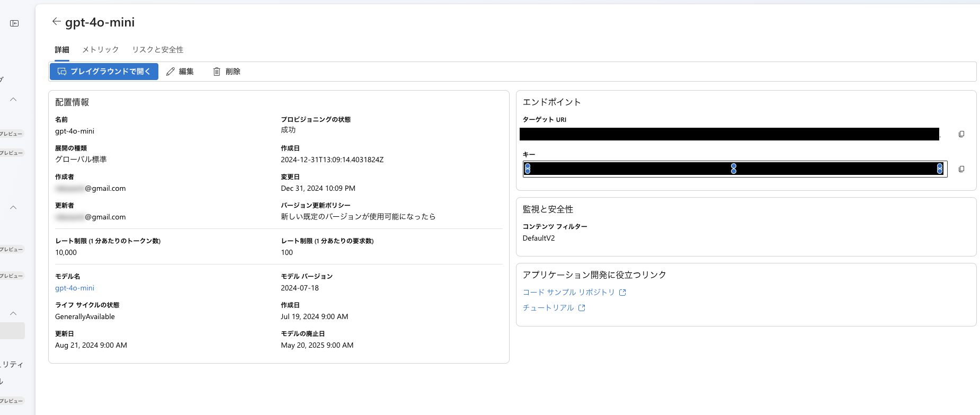Click the Aug 21, 2024 9:00 AM updated date
Viewport: 980px width, 415px height.
[x=91, y=346]
